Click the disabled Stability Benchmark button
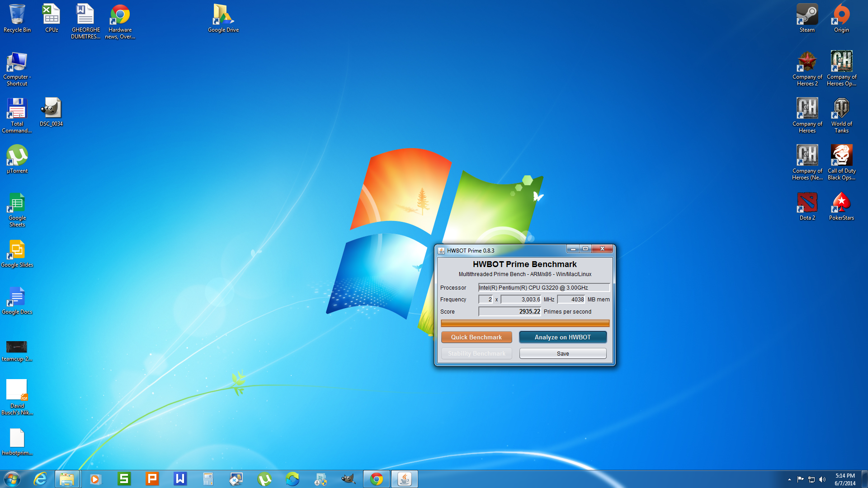 pyautogui.click(x=476, y=353)
